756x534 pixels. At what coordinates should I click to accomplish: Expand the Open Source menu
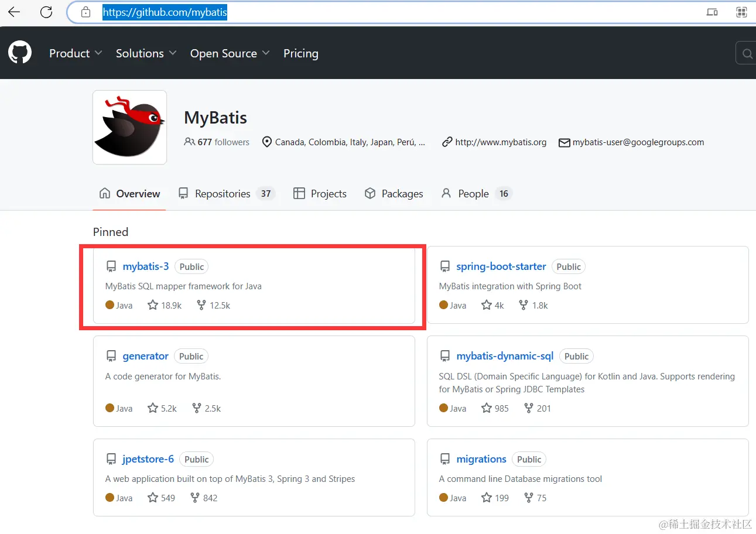[x=230, y=53]
